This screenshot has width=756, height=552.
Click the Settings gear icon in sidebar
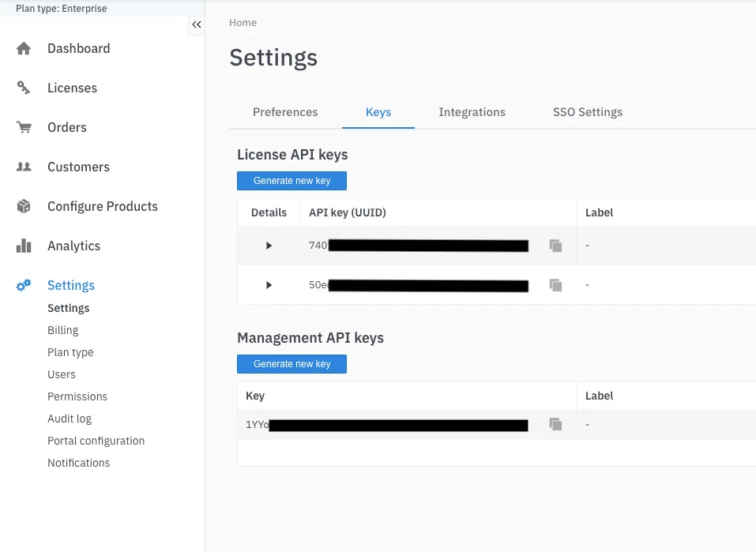[x=24, y=285]
